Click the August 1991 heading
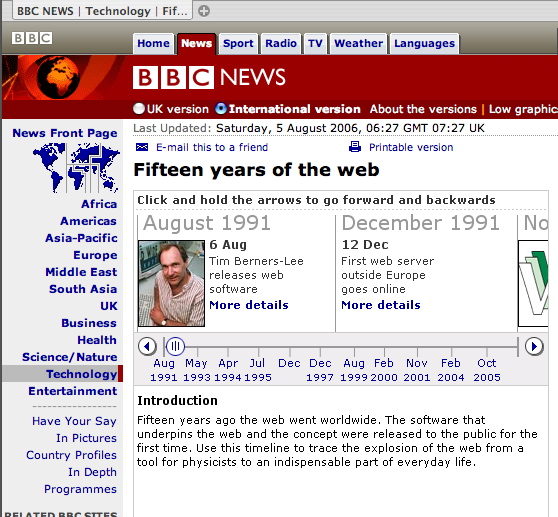The width and height of the screenshot is (558, 517). tap(207, 223)
